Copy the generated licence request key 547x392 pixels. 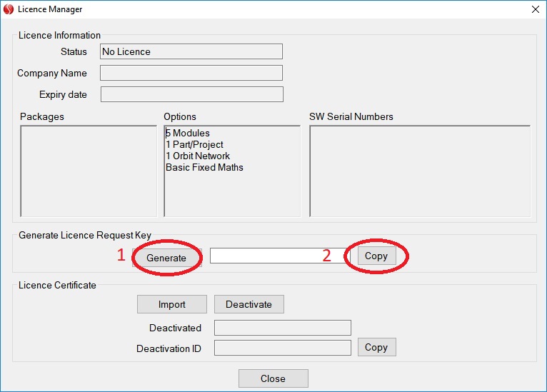point(376,256)
